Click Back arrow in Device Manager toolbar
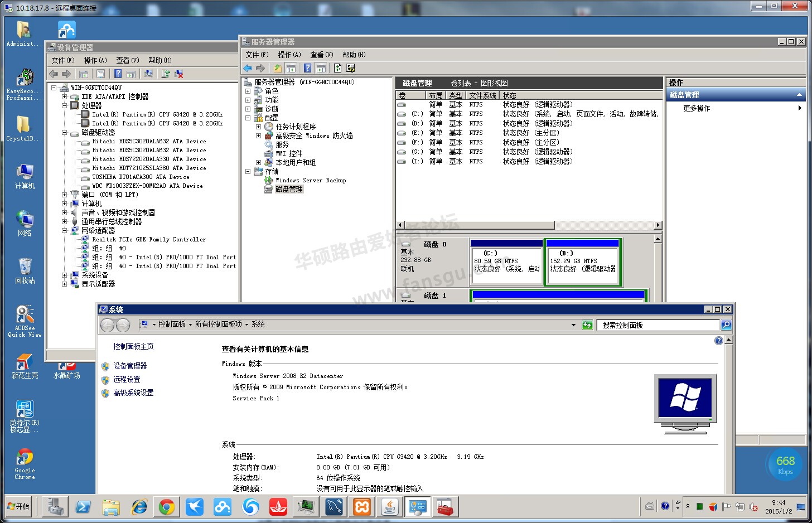 click(x=54, y=74)
